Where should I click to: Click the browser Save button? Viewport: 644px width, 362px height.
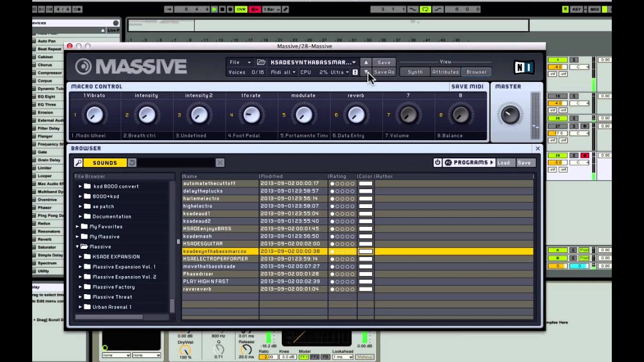click(x=524, y=163)
